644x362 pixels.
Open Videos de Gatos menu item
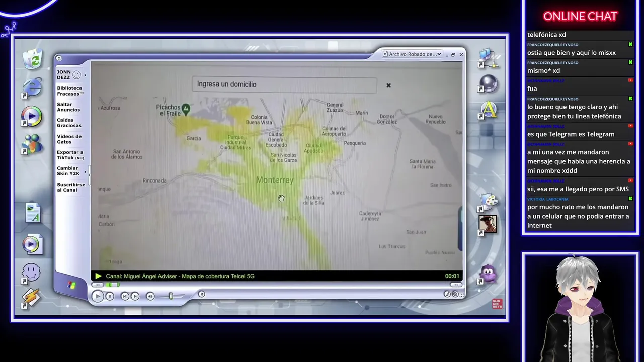coord(69,139)
